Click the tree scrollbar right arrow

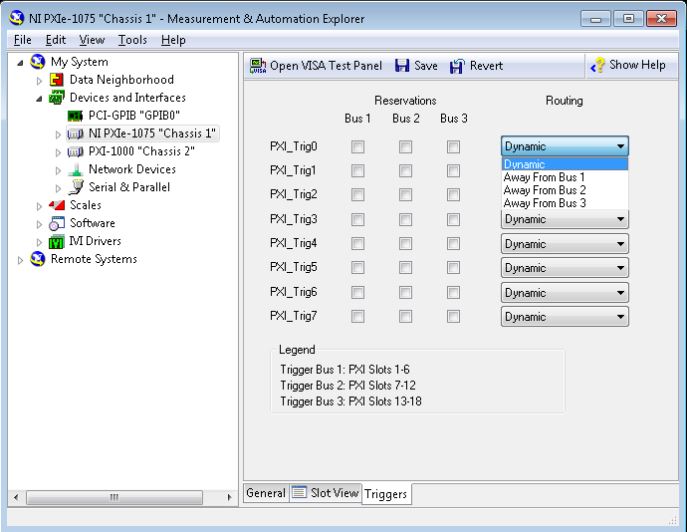coord(229,497)
